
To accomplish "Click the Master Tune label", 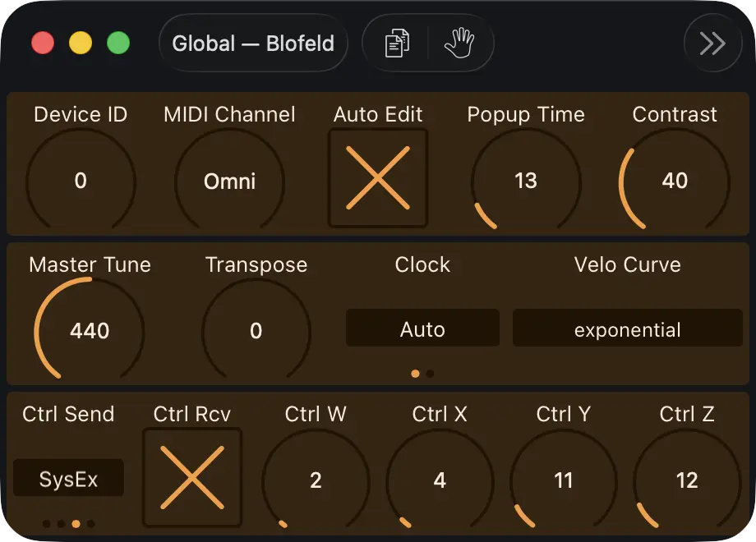I will tap(90, 264).
